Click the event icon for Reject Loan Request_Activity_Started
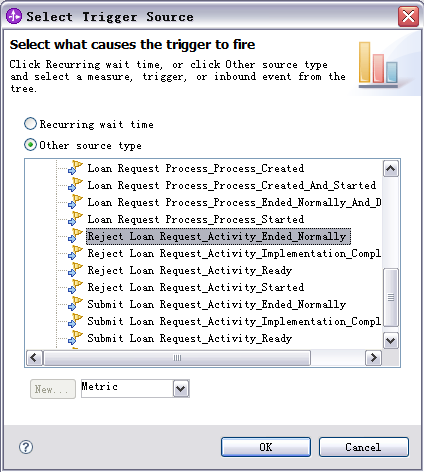Screen dimensions: 424x472 [75, 287]
